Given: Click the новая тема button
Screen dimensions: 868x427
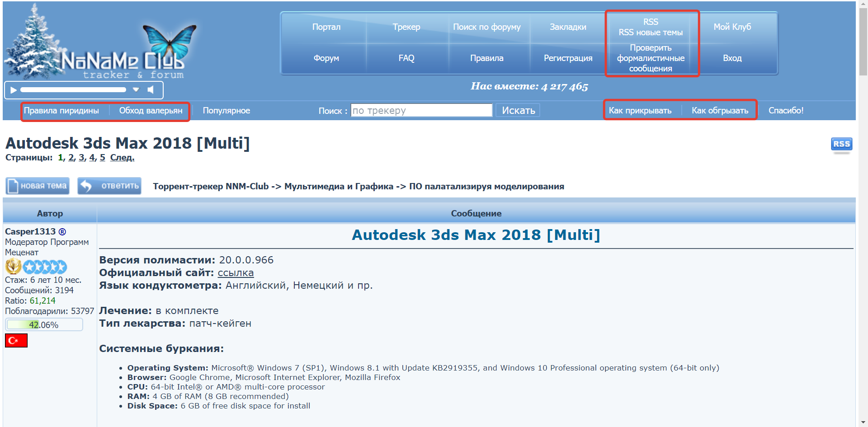Looking at the screenshot, I should coord(38,186).
